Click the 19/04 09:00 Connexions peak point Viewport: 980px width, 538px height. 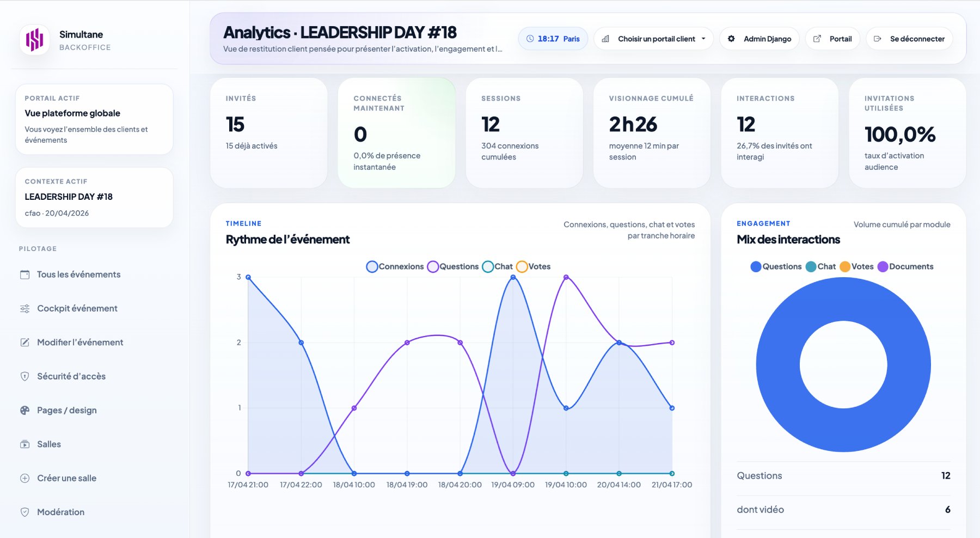pyautogui.click(x=513, y=277)
